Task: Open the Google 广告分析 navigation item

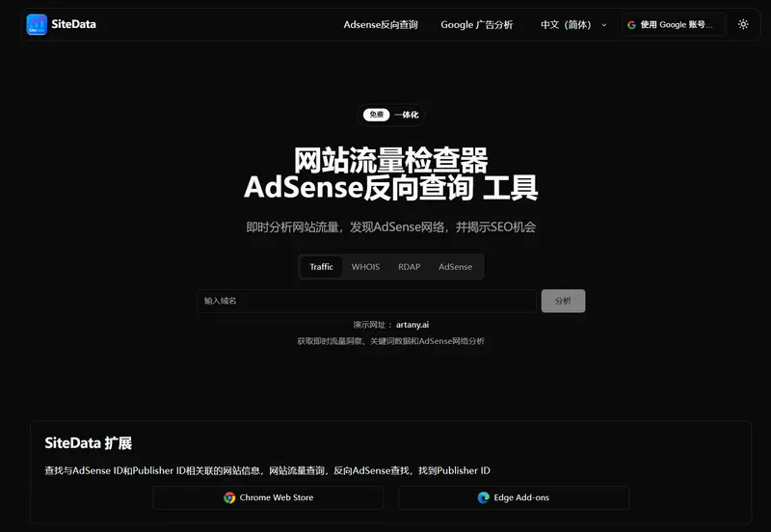Action: tap(476, 24)
